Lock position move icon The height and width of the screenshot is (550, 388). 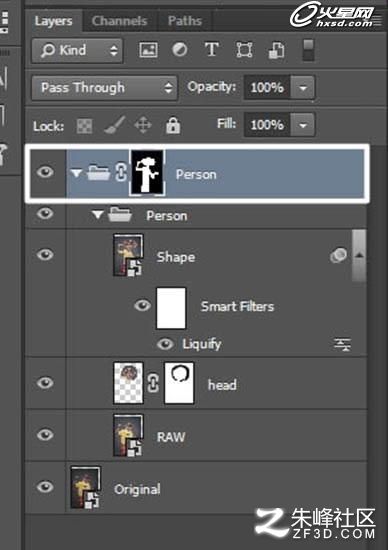(x=143, y=125)
